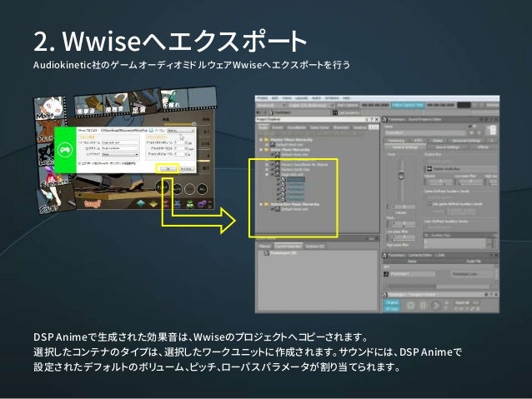Click the Play round button in DSP Anime
The width and height of the screenshot is (532, 399).
pos(163,187)
